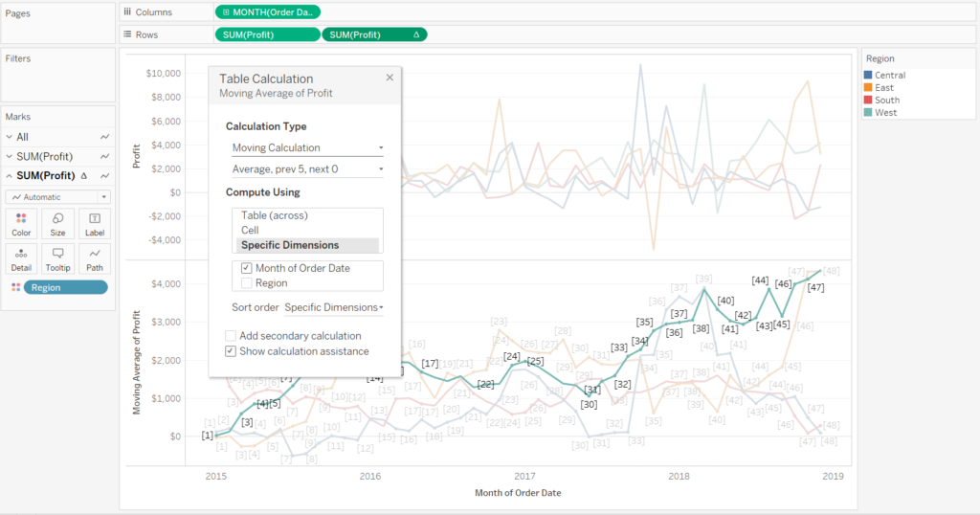Toggle Show calculation assistance checkbox
This screenshot has height=515, width=980.
tap(231, 351)
